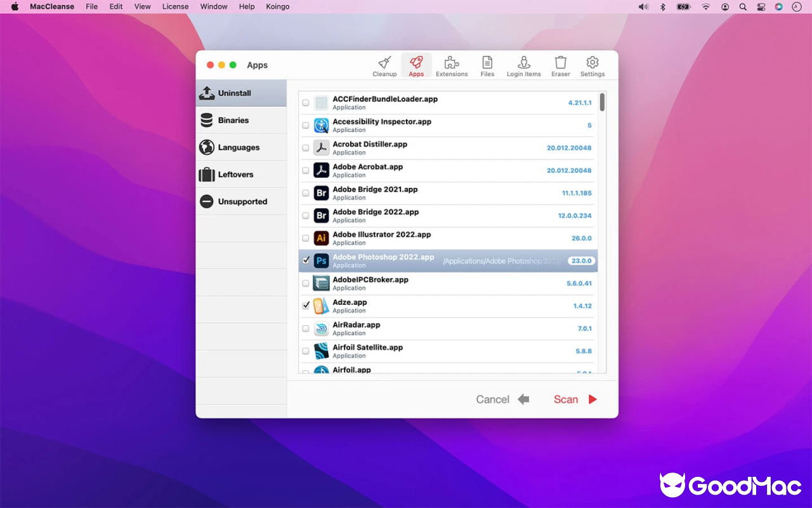Select the Apps toolbar icon
Viewport: 812px width, 508px height.
coord(416,65)
